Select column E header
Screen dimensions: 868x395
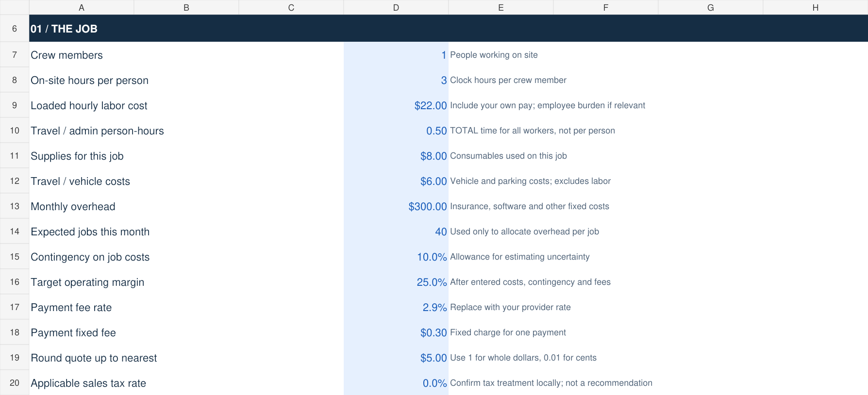coord(501,7)
